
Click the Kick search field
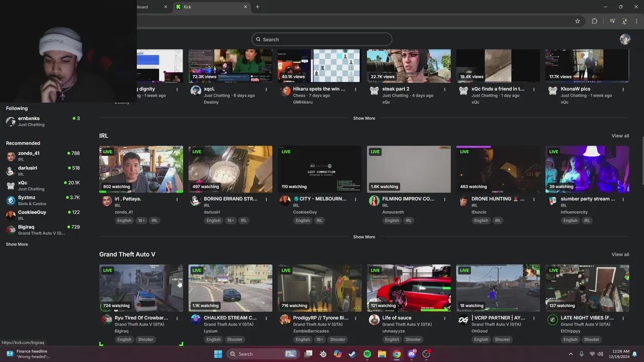pos(322,39)
